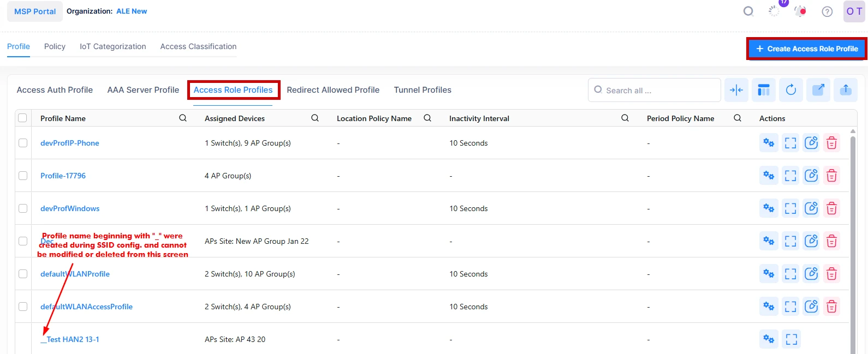Open Assigned Devices column search filter
868x354 pixels.
tap(315, 118)
